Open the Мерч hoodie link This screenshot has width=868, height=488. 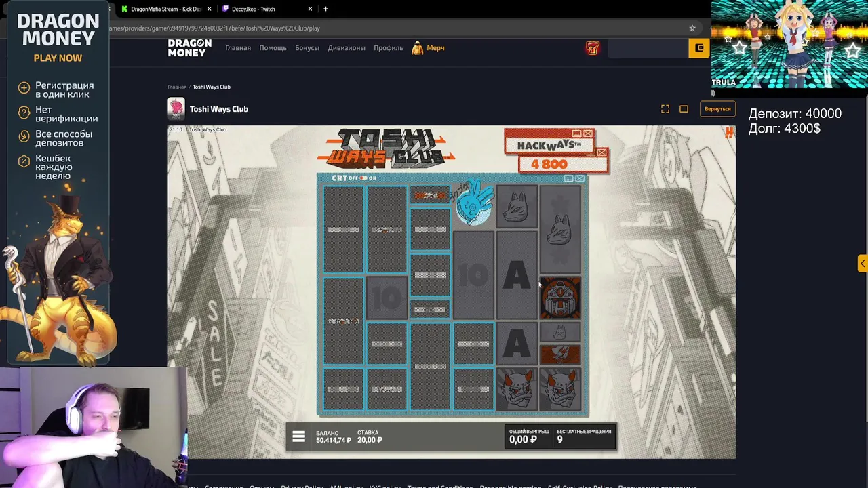(428, 48)
